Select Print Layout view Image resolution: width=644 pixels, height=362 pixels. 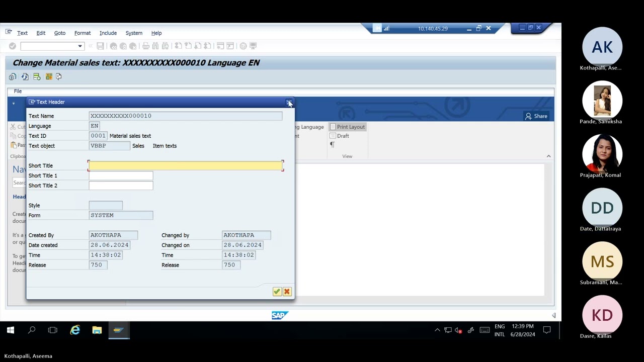click(x=347, y=127)
